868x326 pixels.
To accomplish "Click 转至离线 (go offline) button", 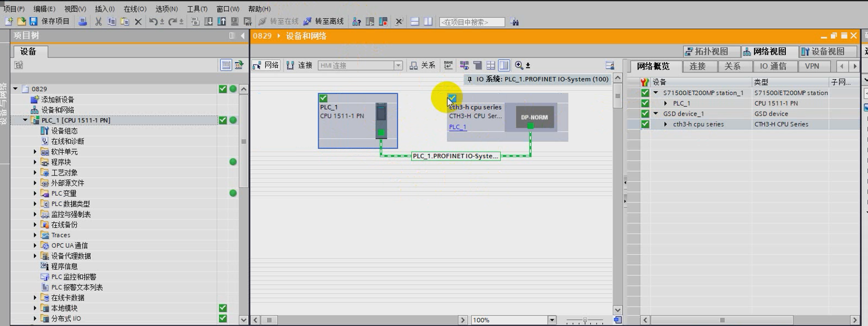I will 323,22.
